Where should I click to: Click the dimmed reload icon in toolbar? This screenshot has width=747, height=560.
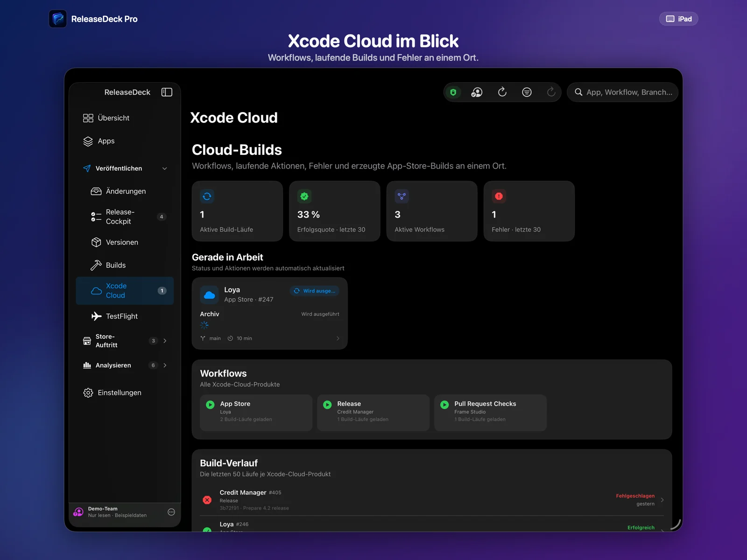[x=551, y=92]
